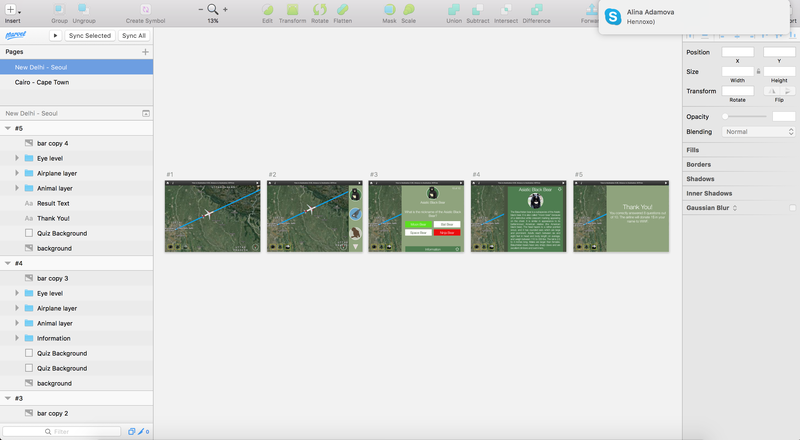Click the Subtract boolean icon
This screenshot has height=440, width=800.
tap(478, 9)
